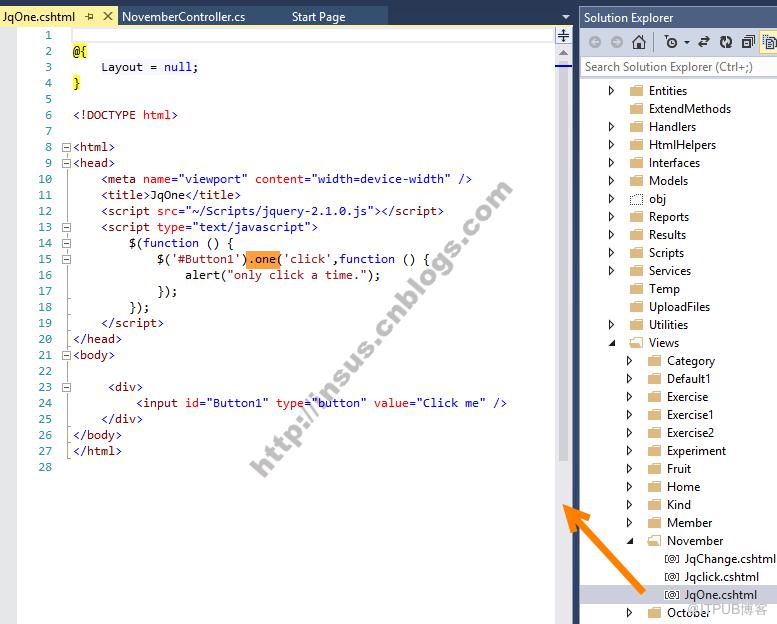Click the editor scrollbar up arrow
The width and height of the screenshot is (777, 624).
tap(563, 53)
